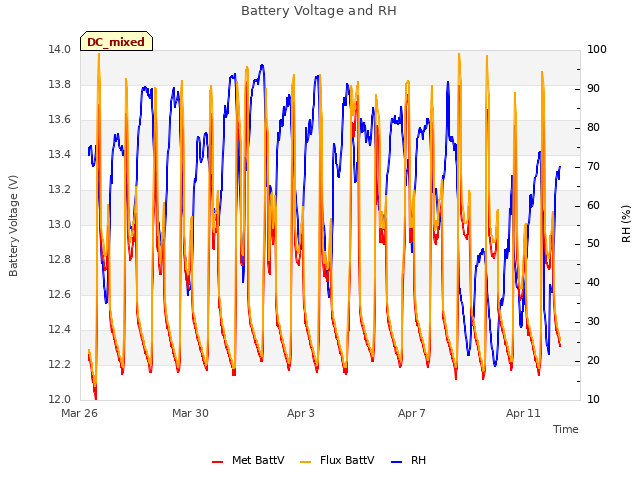Click the Battery Voltage (V) axis title

point(13,226)
